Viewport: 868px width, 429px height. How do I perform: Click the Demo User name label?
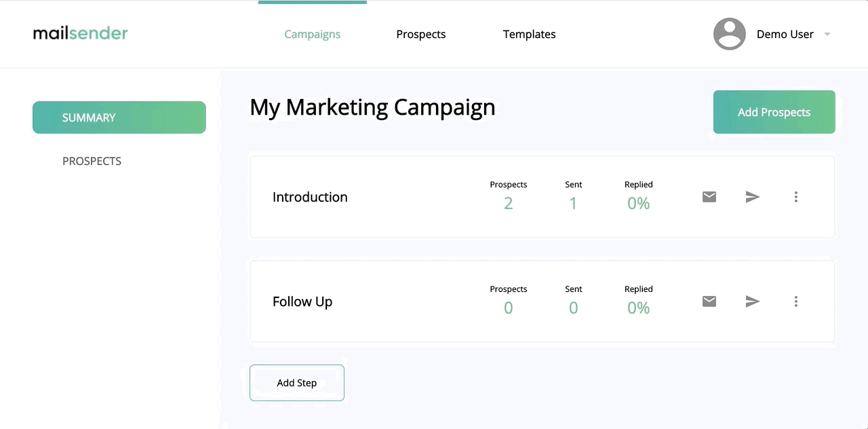(785, 34)
